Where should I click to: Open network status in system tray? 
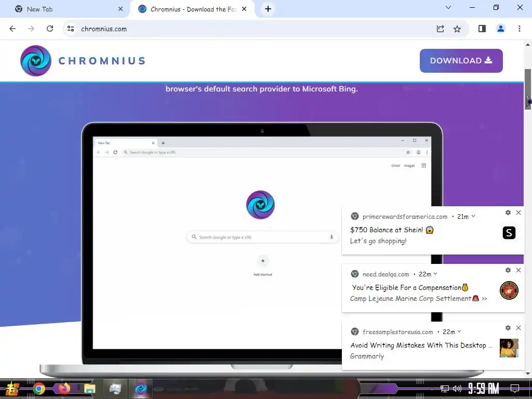[445, 389]
